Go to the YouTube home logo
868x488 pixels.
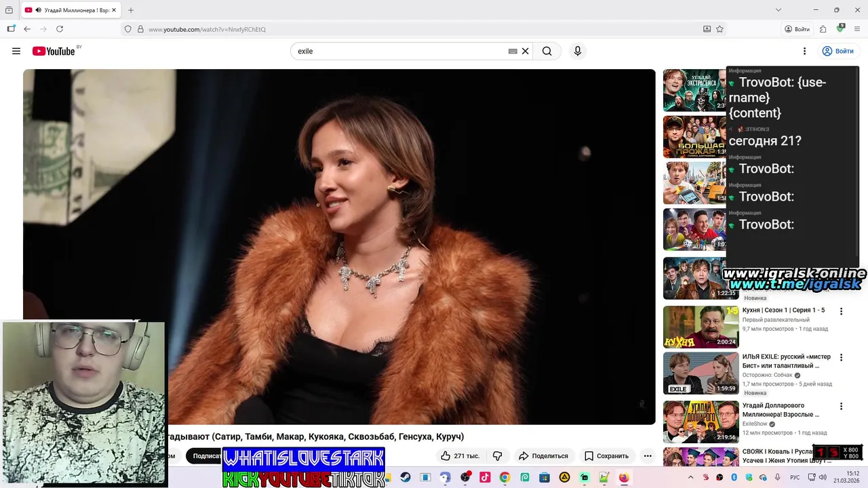coord(54,51)
